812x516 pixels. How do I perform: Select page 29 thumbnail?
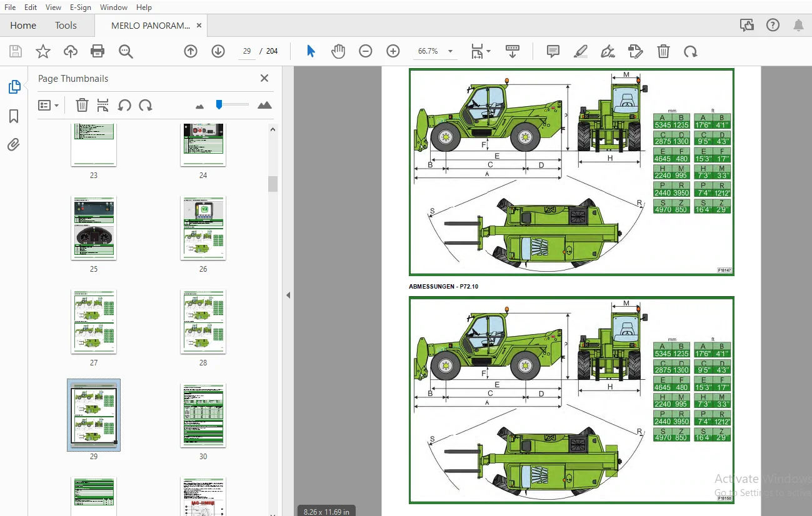94,415
